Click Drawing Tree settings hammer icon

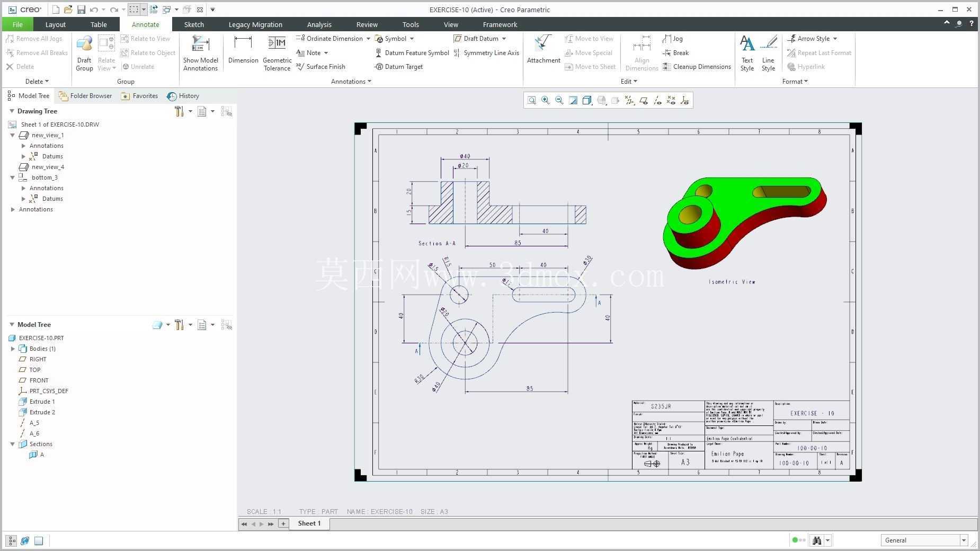(179, 111)
